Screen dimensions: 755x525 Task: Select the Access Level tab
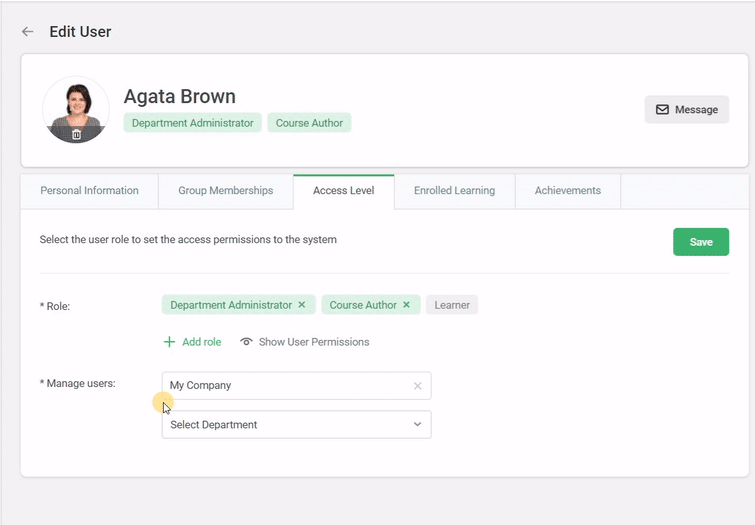pyautogui.click(x=343, y=191)
